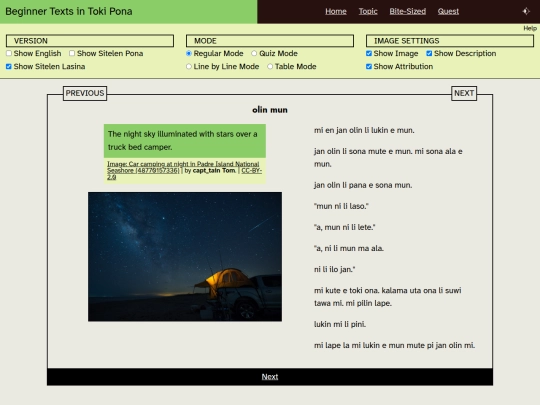The image size is (540, 405).
Task: Click the line 'jan olin li pana e sona mun.'
Action: tap(363, 185)
